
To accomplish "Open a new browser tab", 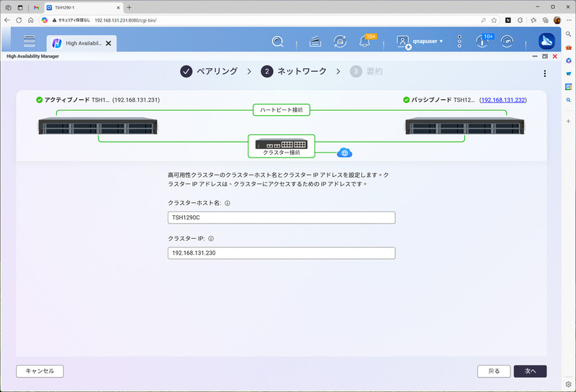I will 129,7.
